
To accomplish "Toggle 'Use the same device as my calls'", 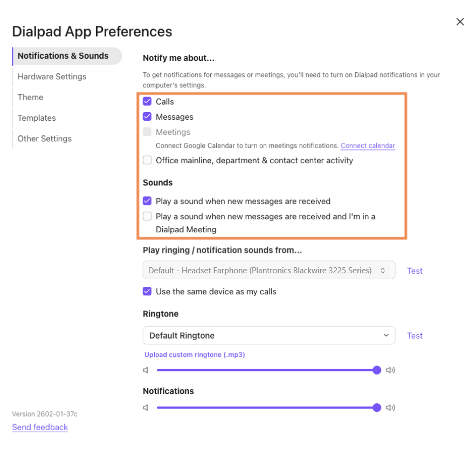I will [x=147, y=291].
